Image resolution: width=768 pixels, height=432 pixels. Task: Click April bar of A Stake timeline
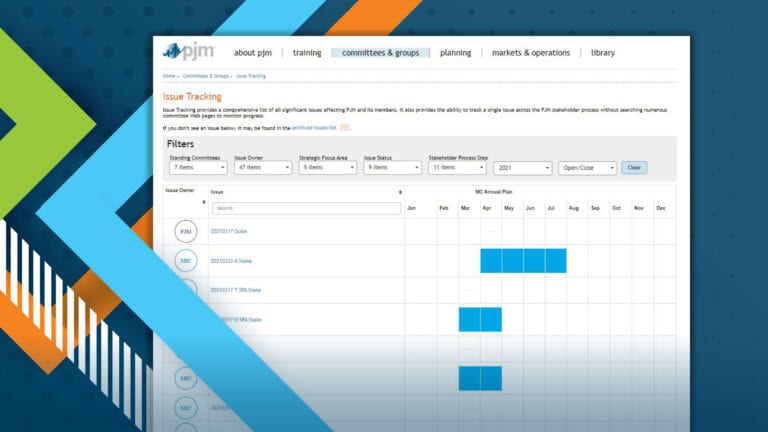(x=491, y=261)
